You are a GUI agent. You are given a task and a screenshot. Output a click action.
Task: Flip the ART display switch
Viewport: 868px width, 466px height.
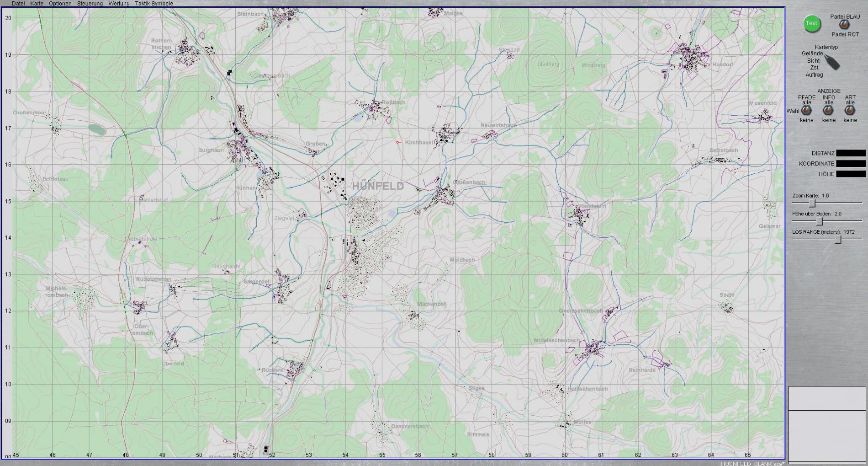(850, 111)
